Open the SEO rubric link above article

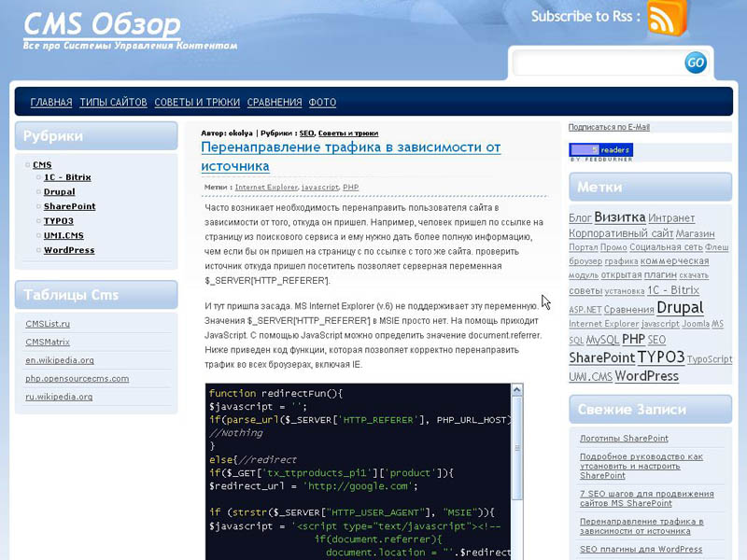pyautogui.click(x=307, y=133)
